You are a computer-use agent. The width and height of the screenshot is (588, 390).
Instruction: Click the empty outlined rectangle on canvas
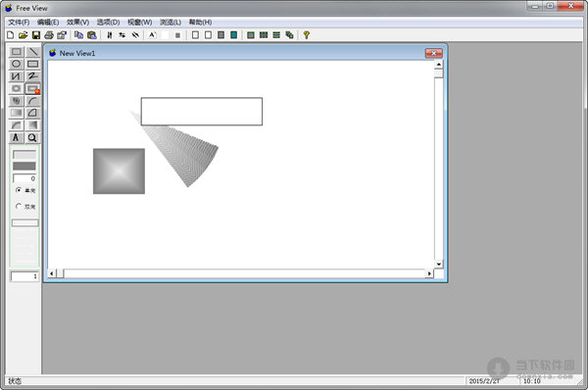pyautogui.click(x=202, y=112)
